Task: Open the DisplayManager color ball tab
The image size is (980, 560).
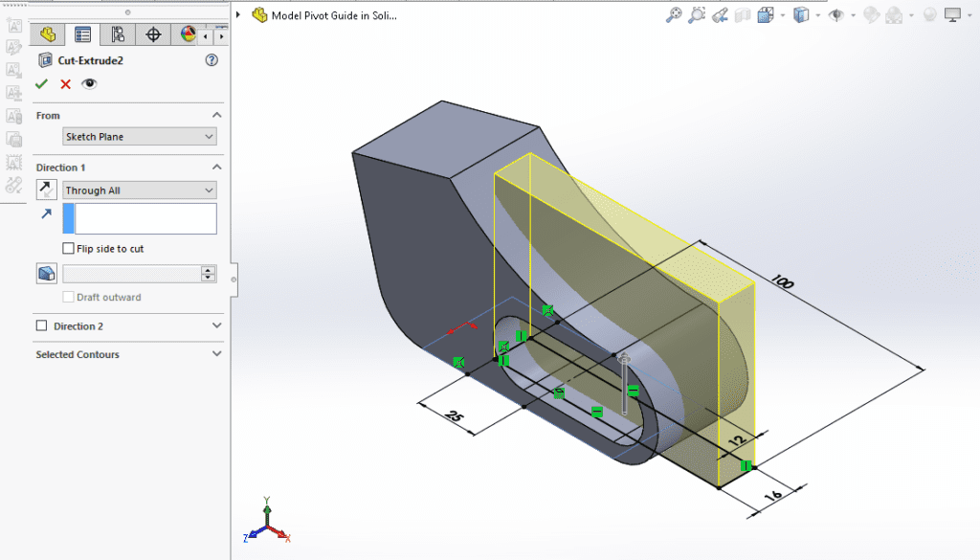Action: click(188, 34)
